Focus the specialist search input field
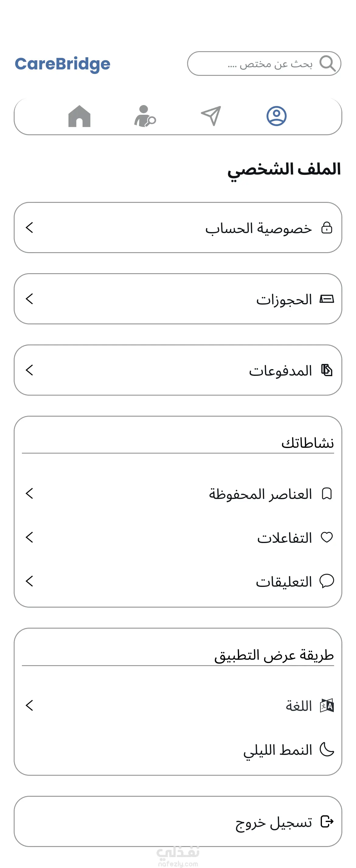Image resolution: width=356 pixels, height=868 pixels. [264, 63]
